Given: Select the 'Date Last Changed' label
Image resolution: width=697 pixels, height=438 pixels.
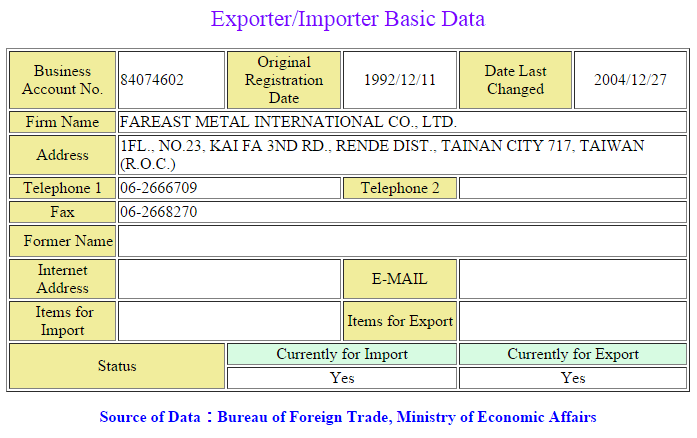Looking at the screenshot, I should click(x=515, y=80).
